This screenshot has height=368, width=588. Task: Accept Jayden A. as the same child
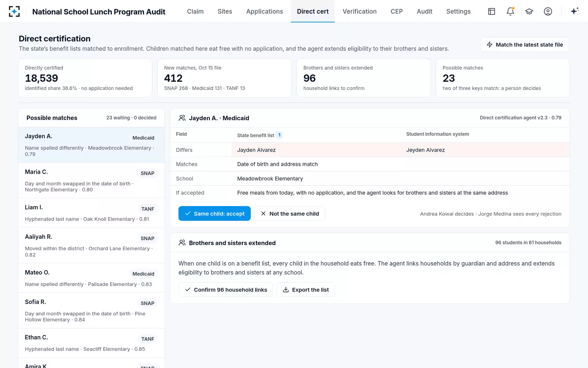tap(214, 213)
